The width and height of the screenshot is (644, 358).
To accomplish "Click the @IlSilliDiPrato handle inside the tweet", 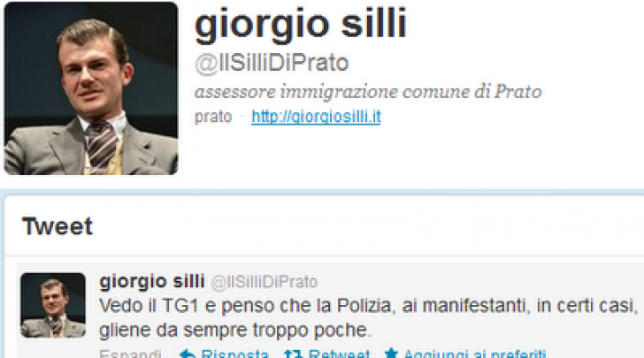I will coord(264,283).
